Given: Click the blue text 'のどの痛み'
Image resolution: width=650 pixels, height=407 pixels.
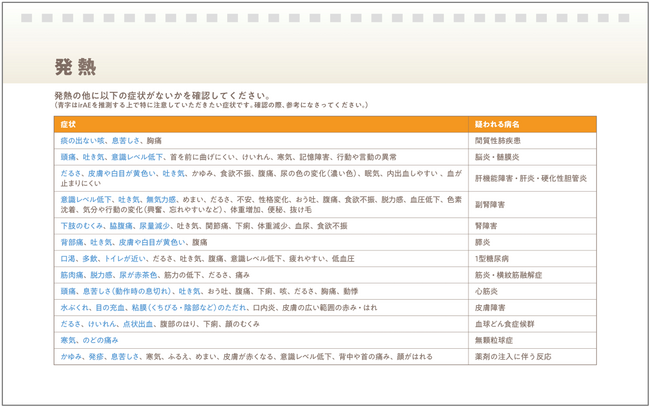Looking at the screenshot, I should [x=100, y=340].
